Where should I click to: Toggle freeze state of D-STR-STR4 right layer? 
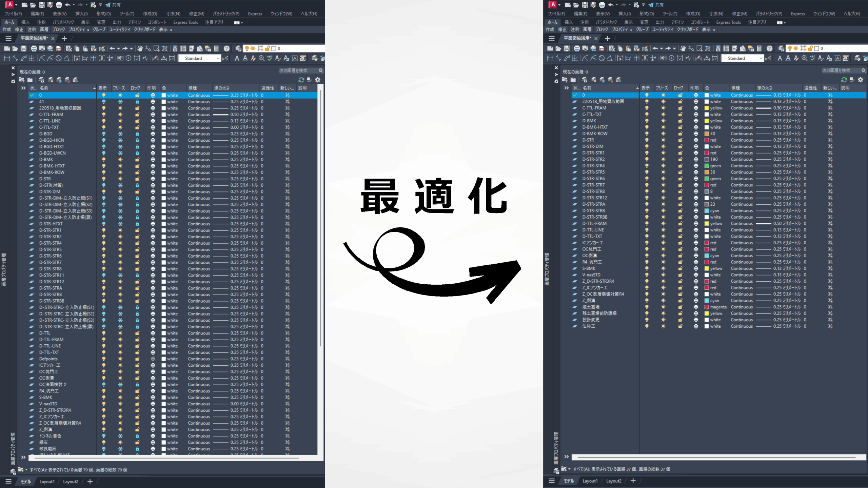[x=663, y=166]
